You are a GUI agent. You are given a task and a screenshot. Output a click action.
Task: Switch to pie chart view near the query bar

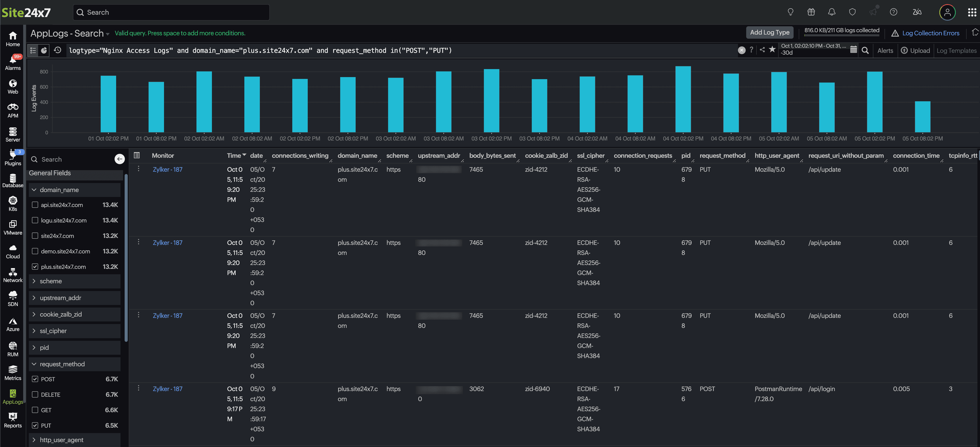click(x=44, y=50)
